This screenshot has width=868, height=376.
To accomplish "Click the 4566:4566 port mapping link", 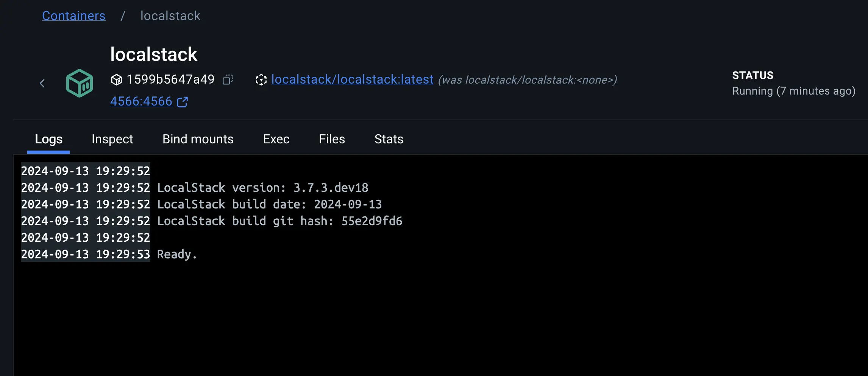I will (141, 101).
